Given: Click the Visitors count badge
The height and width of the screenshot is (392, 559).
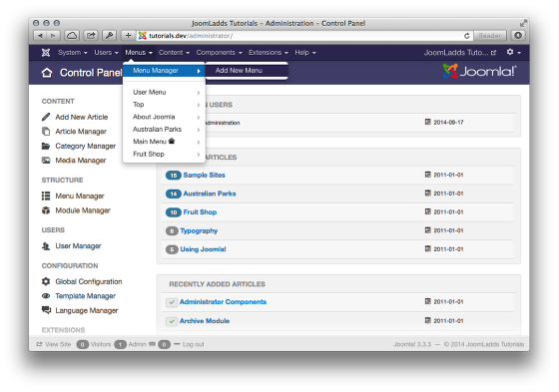Looking at the screenshot, I should 82,344.
